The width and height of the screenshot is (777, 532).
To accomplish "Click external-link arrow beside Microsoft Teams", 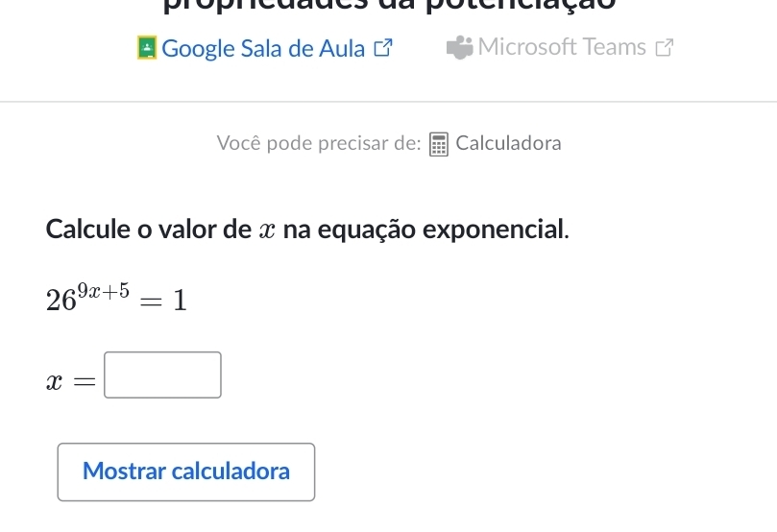I will 665,48.
